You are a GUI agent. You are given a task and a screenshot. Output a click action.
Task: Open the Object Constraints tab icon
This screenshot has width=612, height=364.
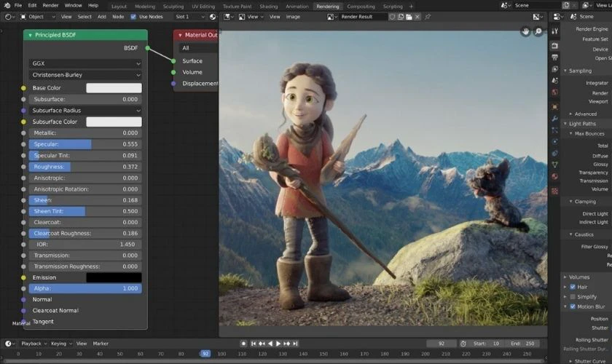click(554, 154)
